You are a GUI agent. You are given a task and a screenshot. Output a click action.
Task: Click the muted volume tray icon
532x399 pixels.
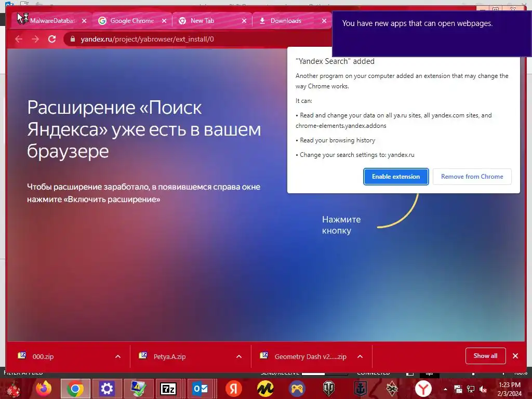pos(483,389)
